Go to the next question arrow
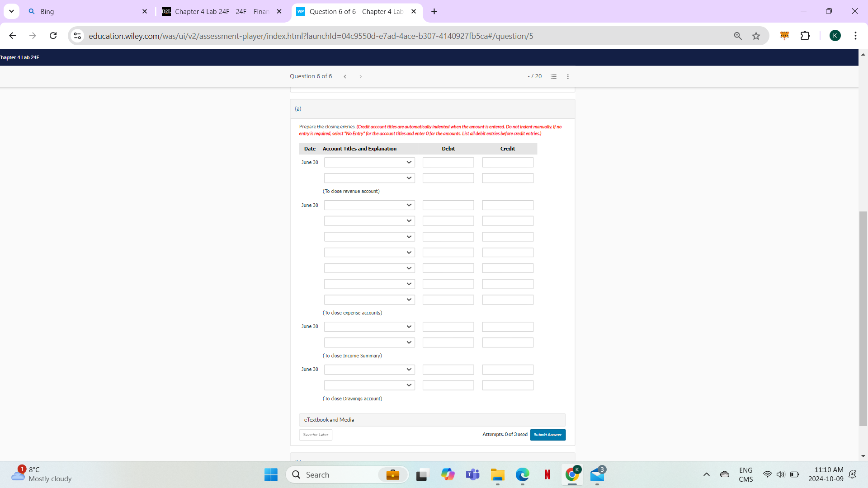This screenshot has height=488, width=868. (361, 76)
